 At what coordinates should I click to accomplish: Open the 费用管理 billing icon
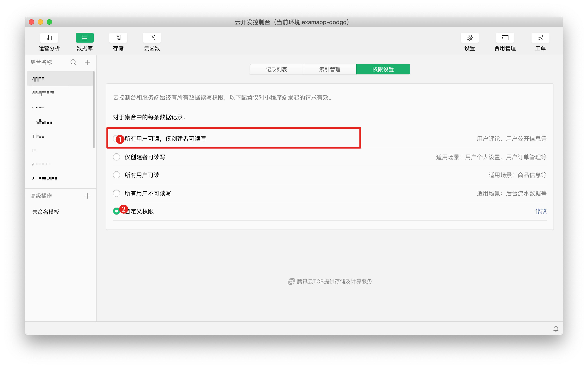tap(505, 38)
